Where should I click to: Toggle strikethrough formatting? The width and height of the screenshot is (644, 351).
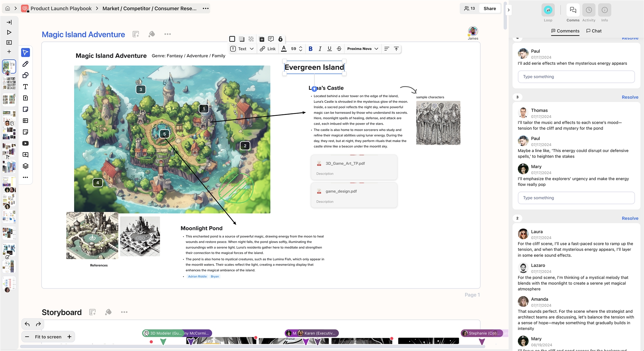pos(339,49)
